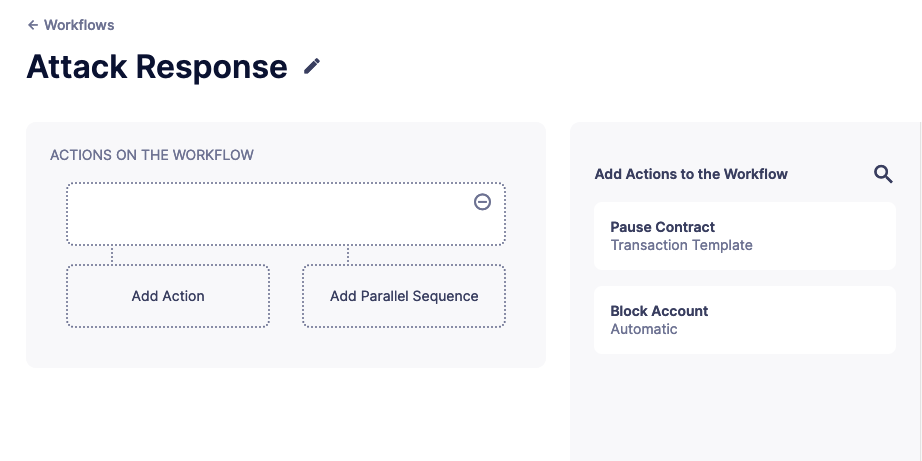
Task: Click the pencil icon to rename workflow
Action: tap(313, 66)
